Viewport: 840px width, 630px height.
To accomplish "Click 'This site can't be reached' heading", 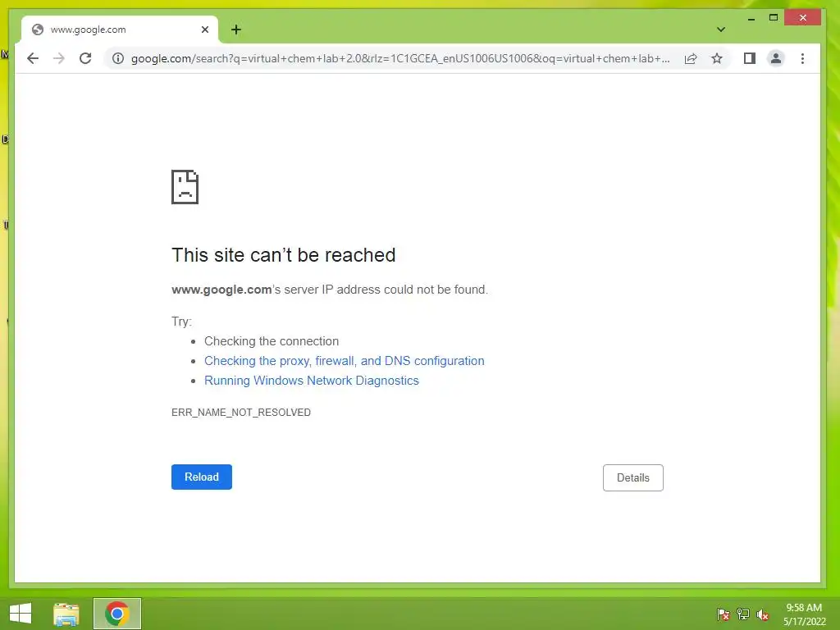I will (283, 255).
